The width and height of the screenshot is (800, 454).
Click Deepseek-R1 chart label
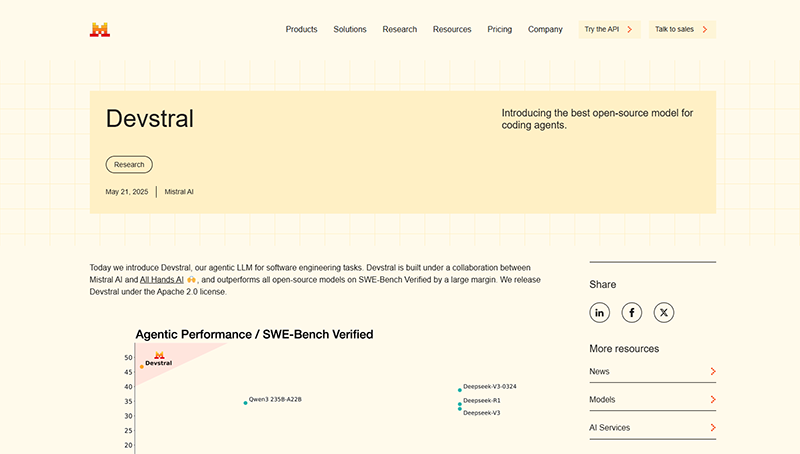coord(482,400)
